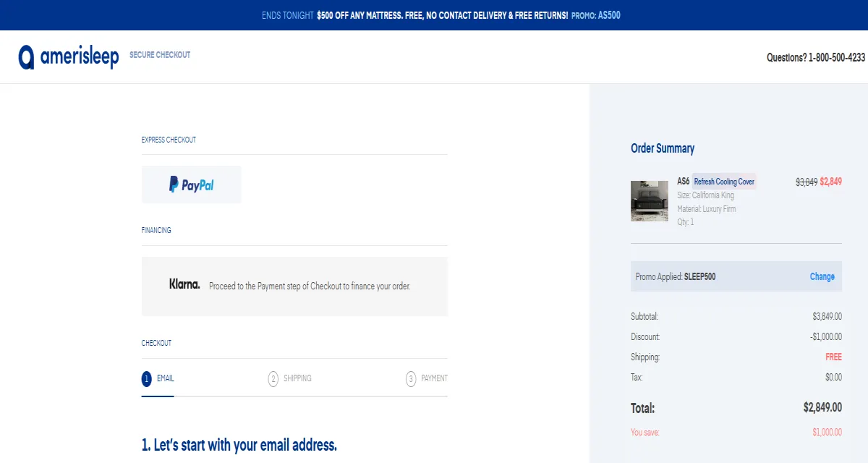Viewport: 868px width, 463px height.
Task: Select the Shipping step circle number 2
Action: coord(275,378)
